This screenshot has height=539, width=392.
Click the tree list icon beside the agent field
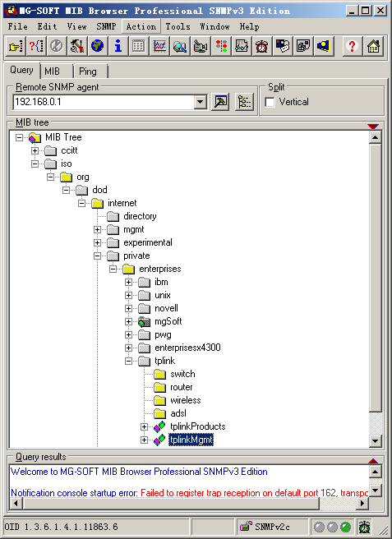pos(244,102)
